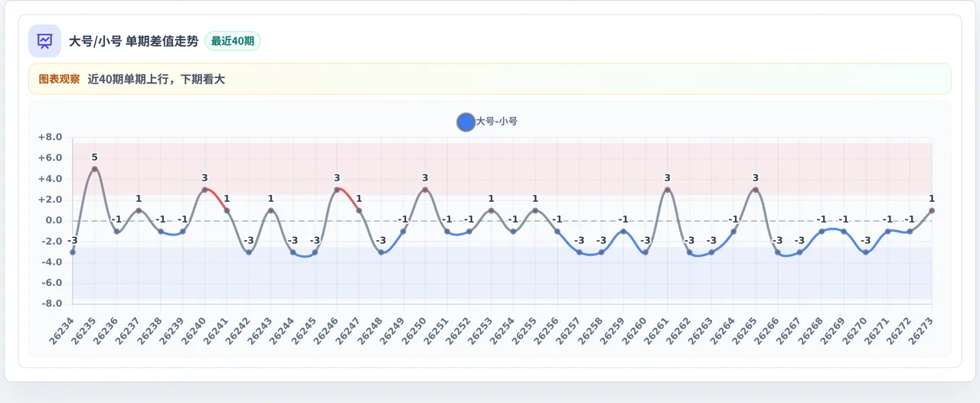Select the data point for period 26240
This screenshot has width=980, height=403.
[x=205, y=190]
